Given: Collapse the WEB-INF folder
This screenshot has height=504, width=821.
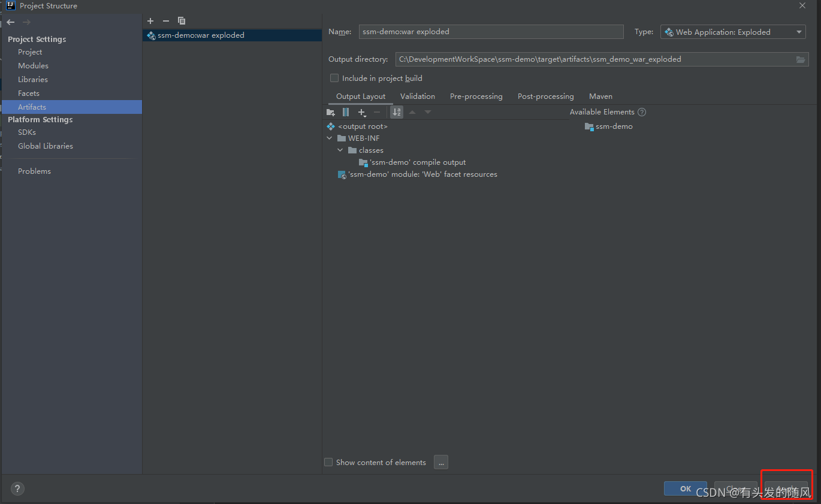Looking at the screenshot, I should [x=330, y=138].
